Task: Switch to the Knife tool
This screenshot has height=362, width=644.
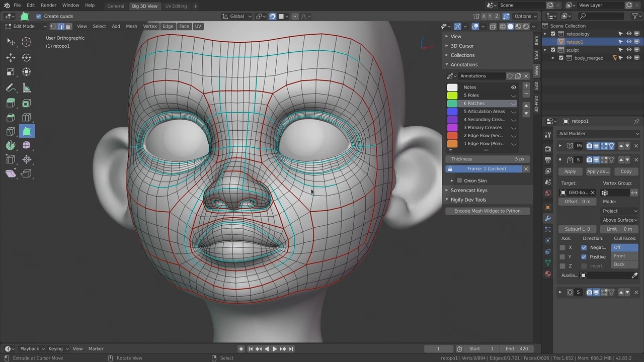Action: point(11,131)
